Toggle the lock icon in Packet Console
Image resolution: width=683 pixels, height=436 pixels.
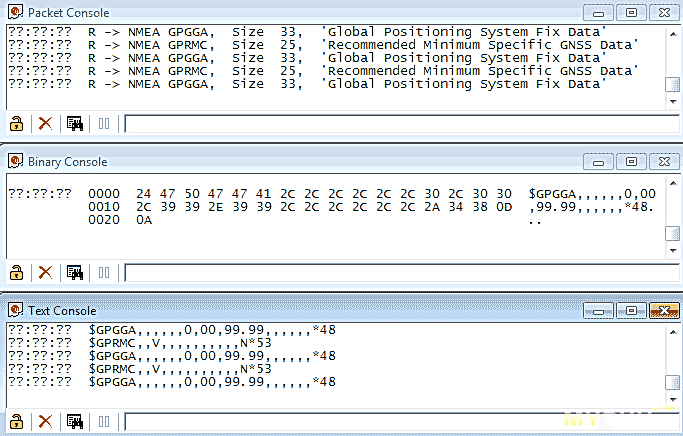pos(16,124)
